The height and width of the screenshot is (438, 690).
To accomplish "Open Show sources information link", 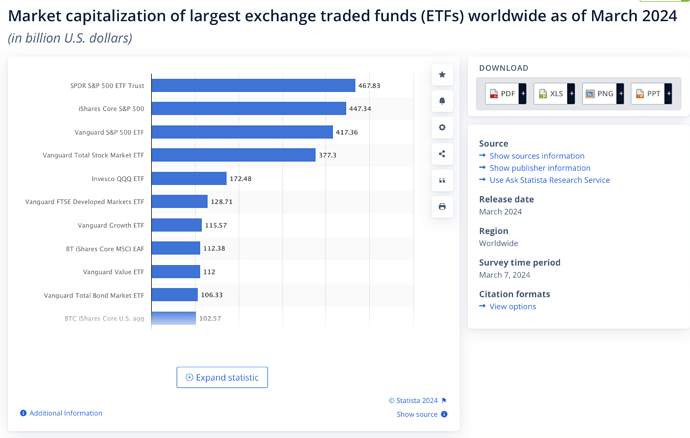I will click(x=537, y=156).
